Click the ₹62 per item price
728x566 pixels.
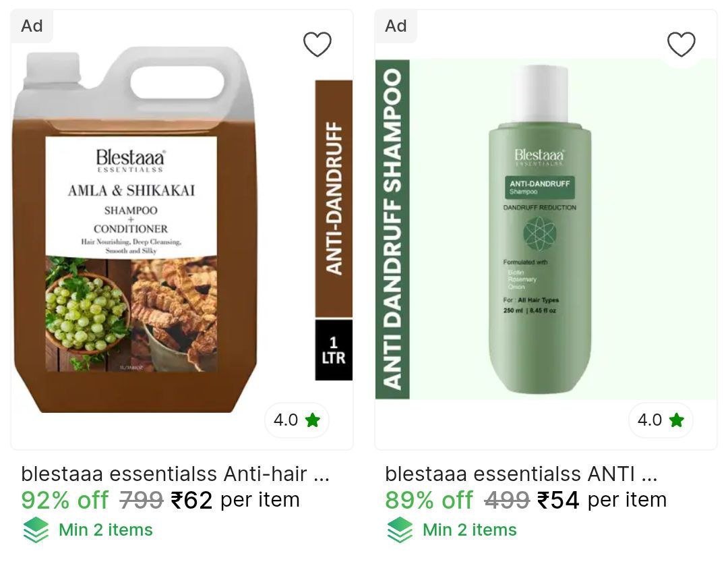tap(235, 500)
